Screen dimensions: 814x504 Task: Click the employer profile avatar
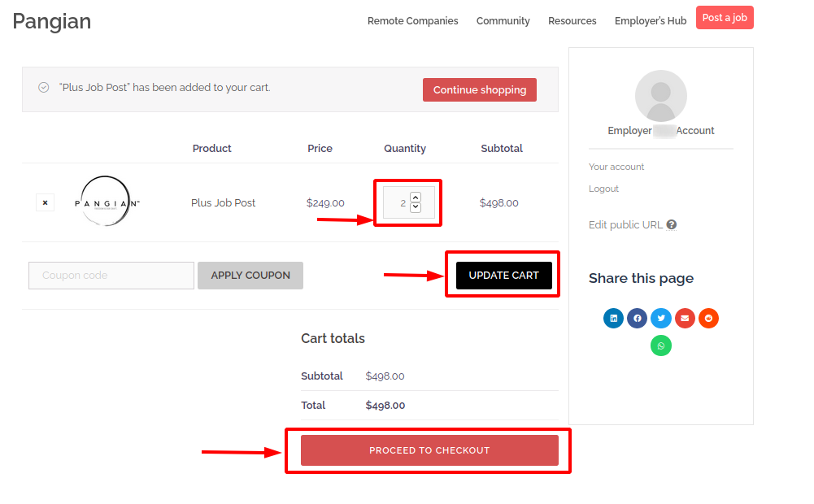[x=661, y=96]
